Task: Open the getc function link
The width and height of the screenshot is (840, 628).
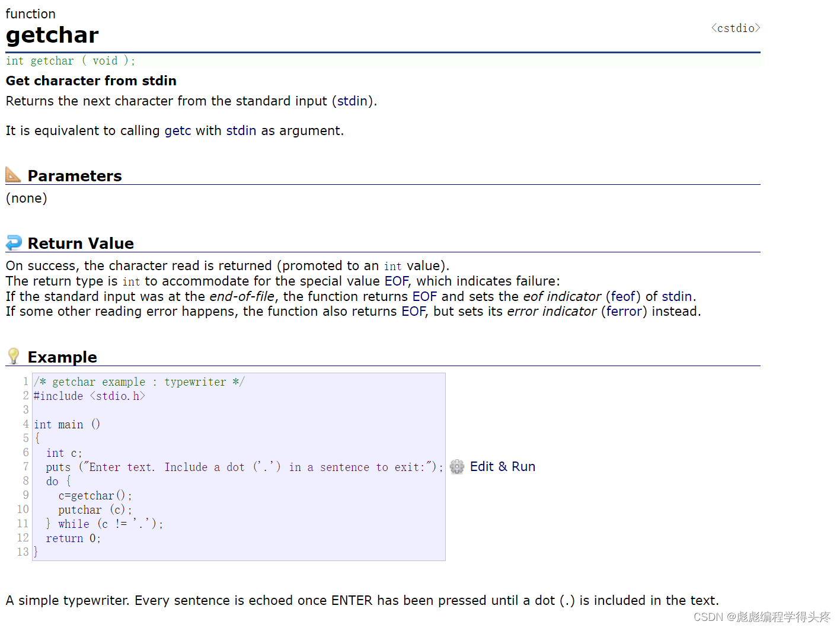Action: 178,131
